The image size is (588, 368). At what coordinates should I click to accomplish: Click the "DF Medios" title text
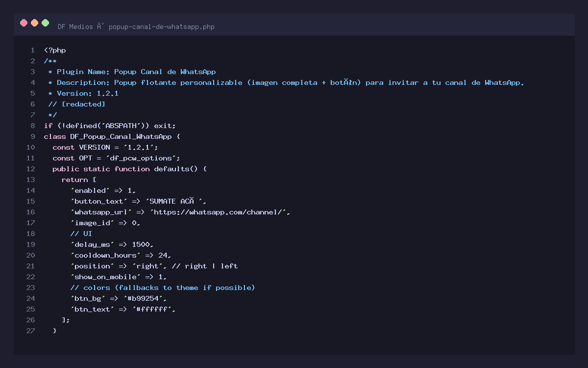coord(75,26)
